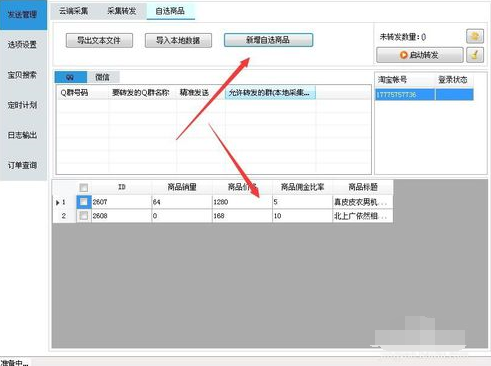Click the 允许转发的群 column header
The height and width of the screenshot is (366, 491).
click(270, 93)
